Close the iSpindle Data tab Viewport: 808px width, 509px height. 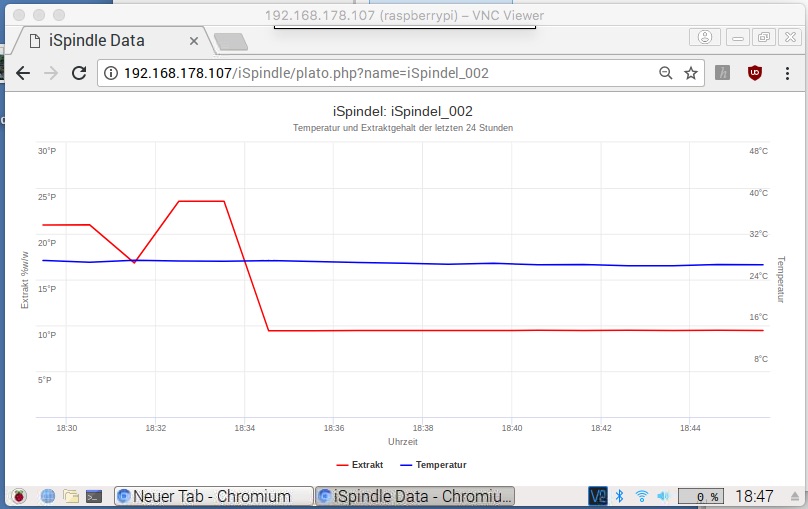pos(195,42)
